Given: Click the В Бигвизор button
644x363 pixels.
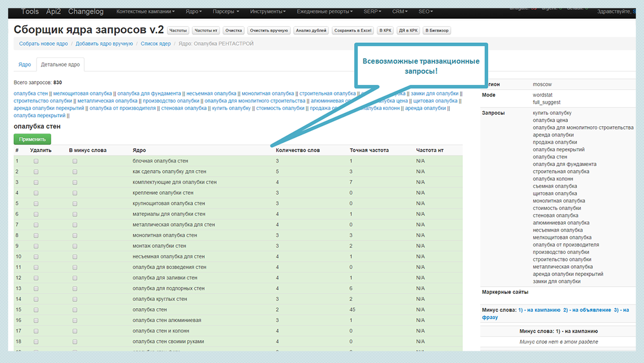Looking at the screenshot, I should point(437,31).
